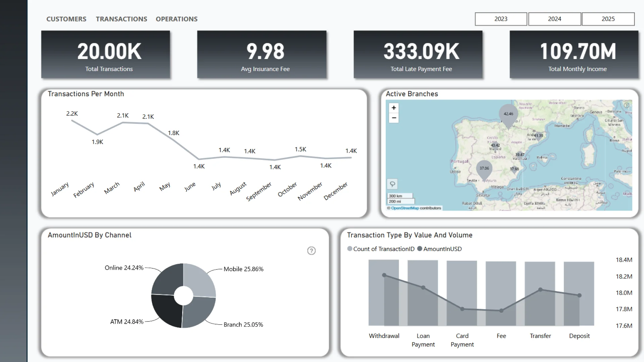Click the Loan Payment bar

click(x=423, y=293)
